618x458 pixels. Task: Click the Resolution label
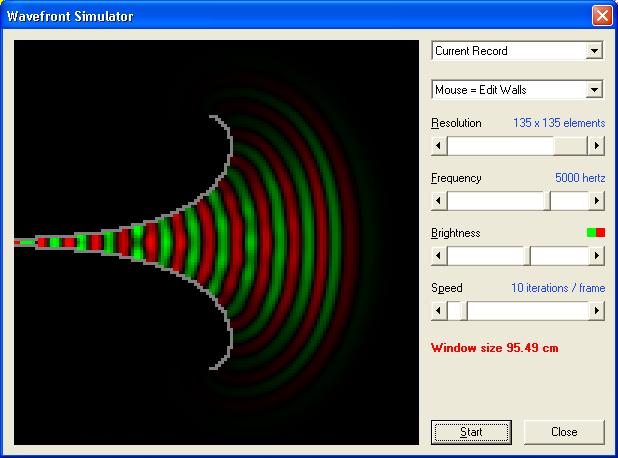click(x=456, y=123)
